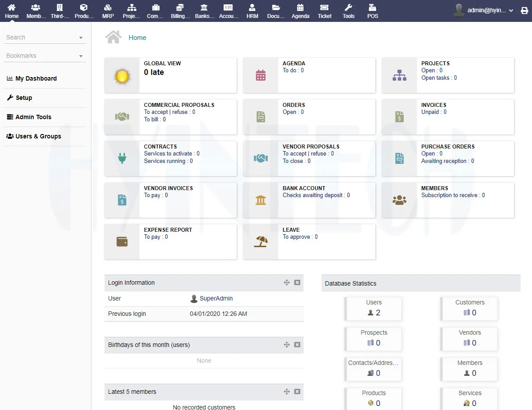
Task: Open the HRM module icon
Action: tap(252, 8)
